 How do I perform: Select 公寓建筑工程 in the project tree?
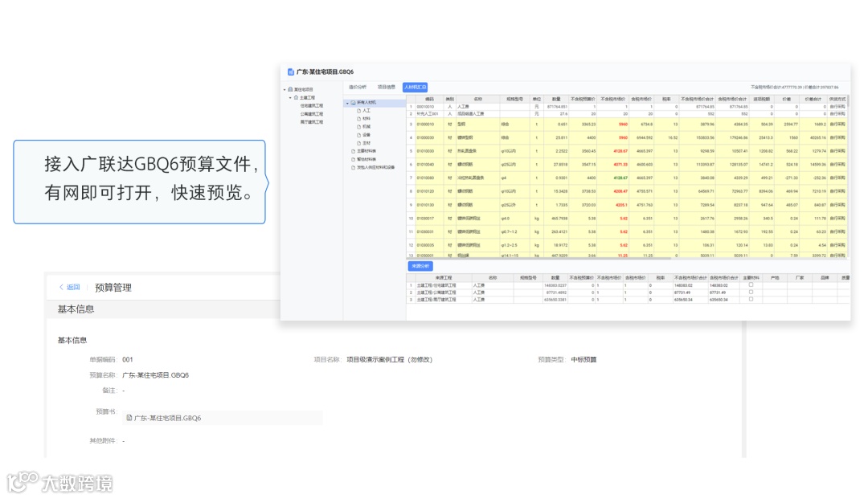(312, 114)
